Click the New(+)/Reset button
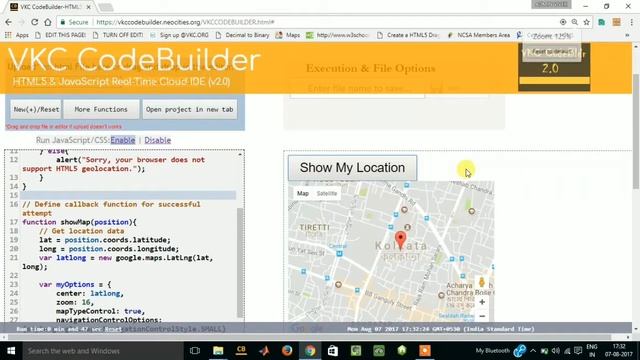Image resolution: width=640 pixels, height=360 pixels. [36, 109]
